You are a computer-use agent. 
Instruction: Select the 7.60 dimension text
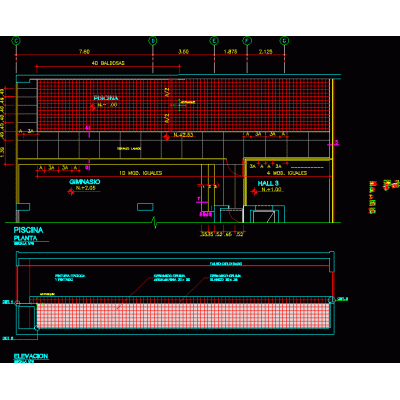coord(84,52)
